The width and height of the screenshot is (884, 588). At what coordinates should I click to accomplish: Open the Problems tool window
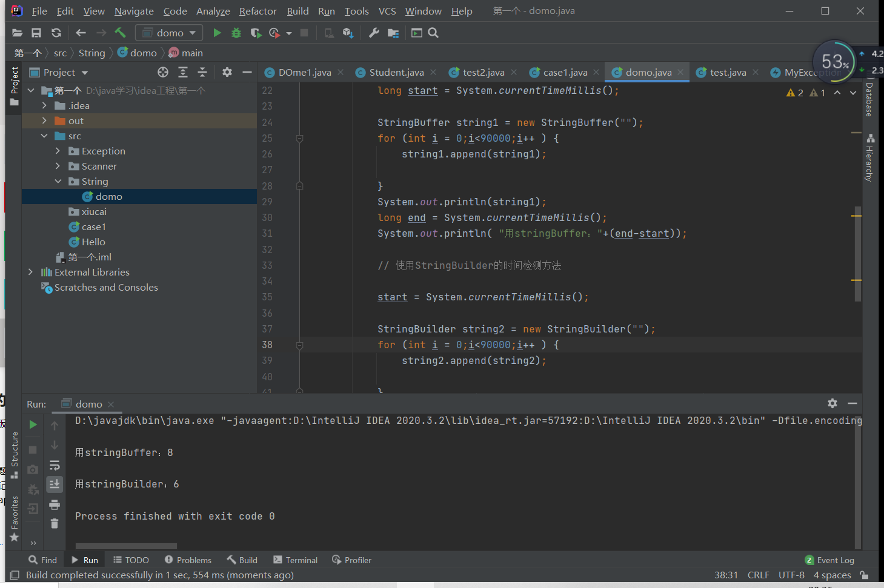point(188,560)
